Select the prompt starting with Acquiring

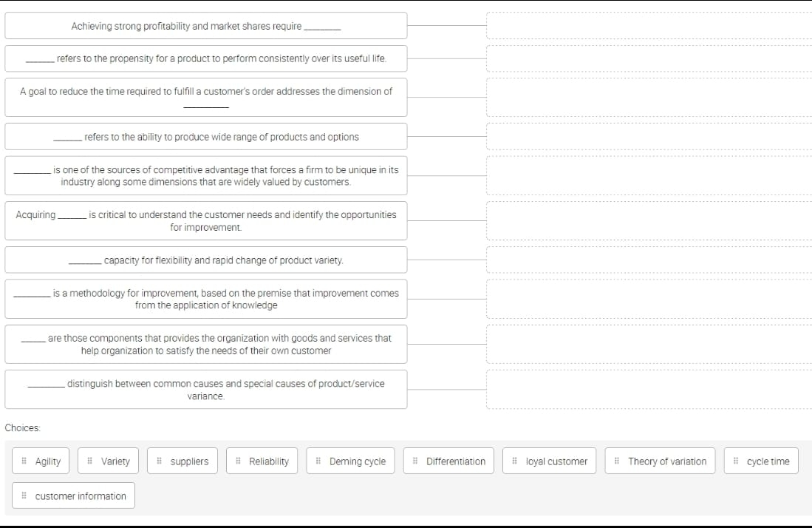point(205,220)
